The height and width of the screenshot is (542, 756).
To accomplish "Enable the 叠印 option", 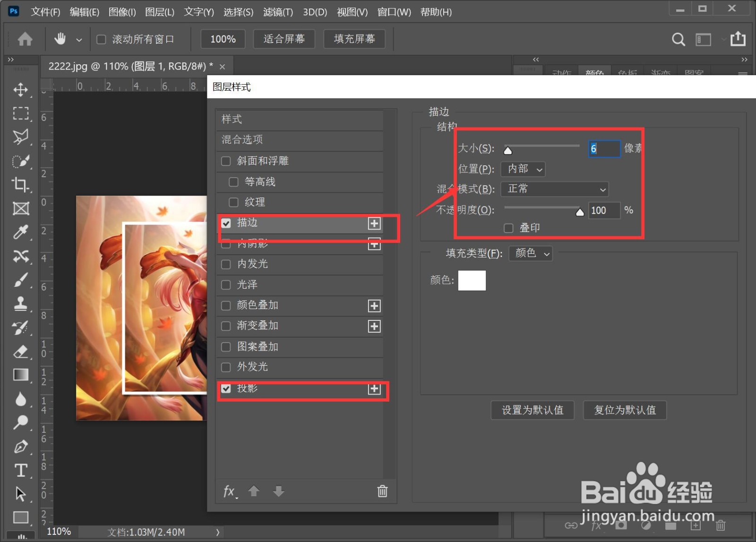I will coord(508,228).
